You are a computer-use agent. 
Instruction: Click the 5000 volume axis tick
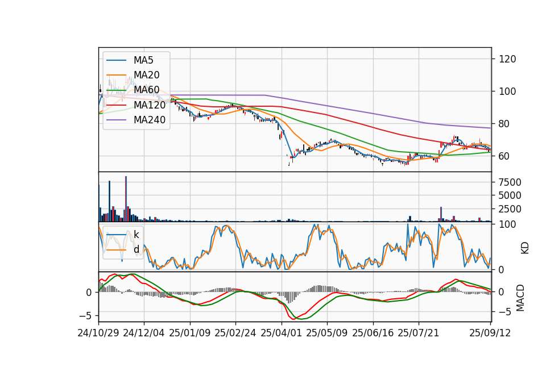click(510, 195)
